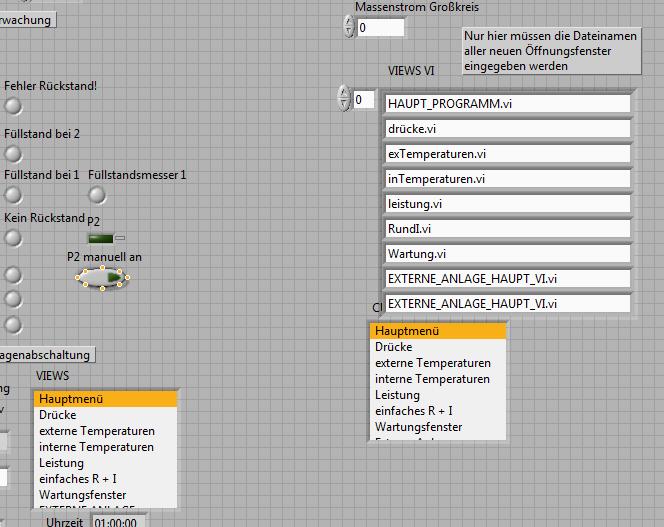Decrement Massenstrom Großkreis with the down arrow
Image resolution: width=664 pixels, height=527 pixels.
[x=349, y=32]
